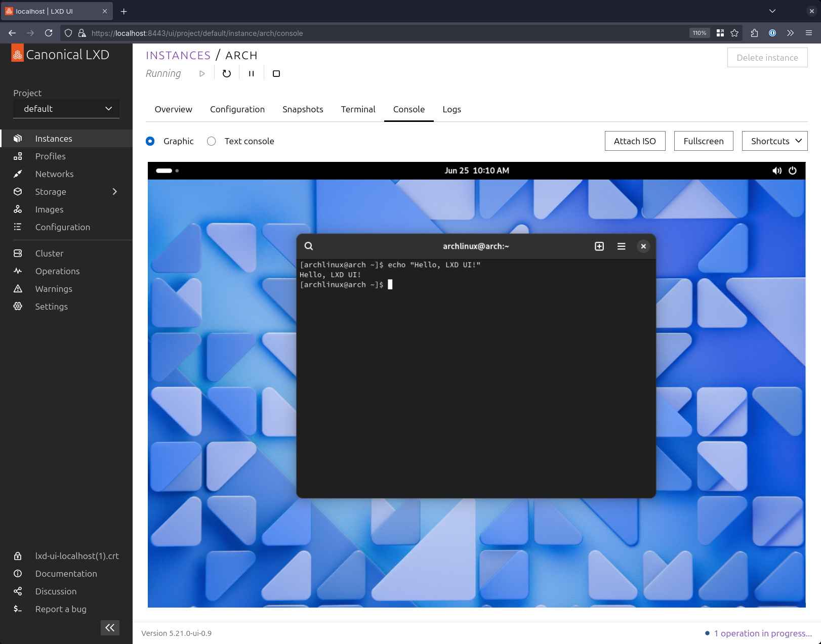This screenshot has width=821, height=644.
Task: Open the GNOME power menu icon
Action: click(x=793, y=171)
